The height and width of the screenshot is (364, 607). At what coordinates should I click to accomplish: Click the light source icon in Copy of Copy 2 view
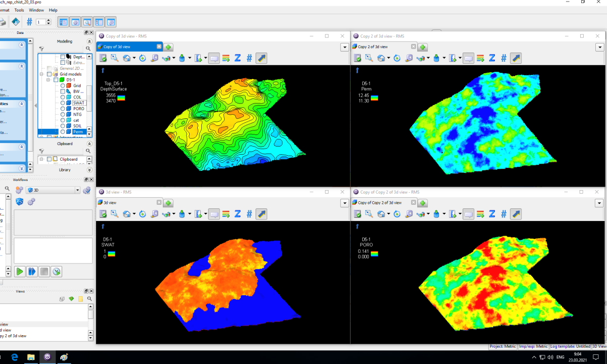pyautogui.click(x=437, y=214)
